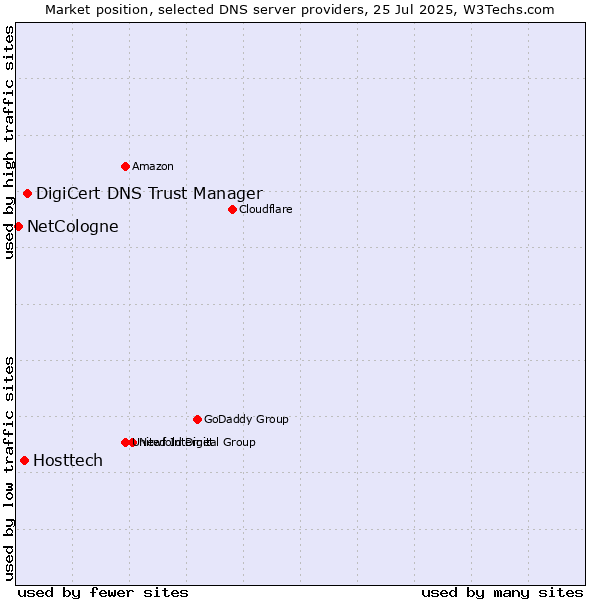600x600 pixels.
Task: Click the 'used by high traffic sites' axis label
Action: 9,142
